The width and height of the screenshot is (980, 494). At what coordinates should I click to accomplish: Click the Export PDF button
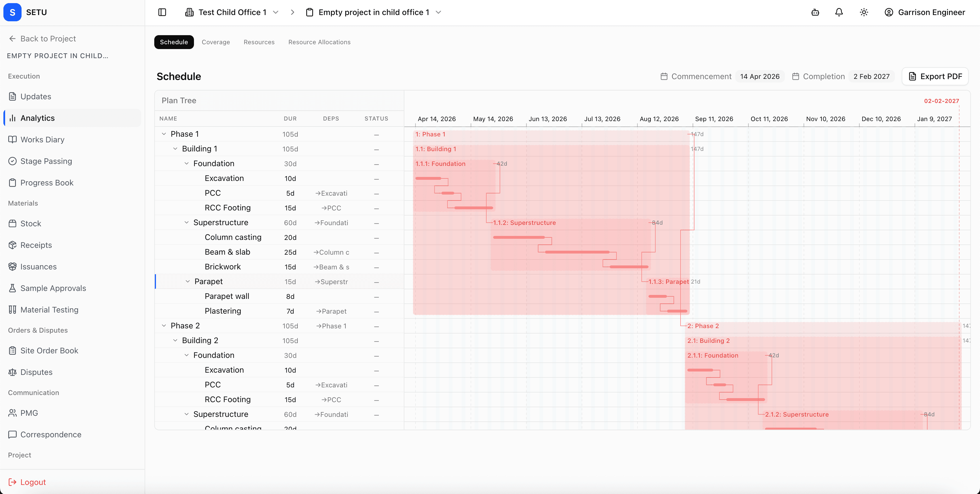click(x=935, y=76)
